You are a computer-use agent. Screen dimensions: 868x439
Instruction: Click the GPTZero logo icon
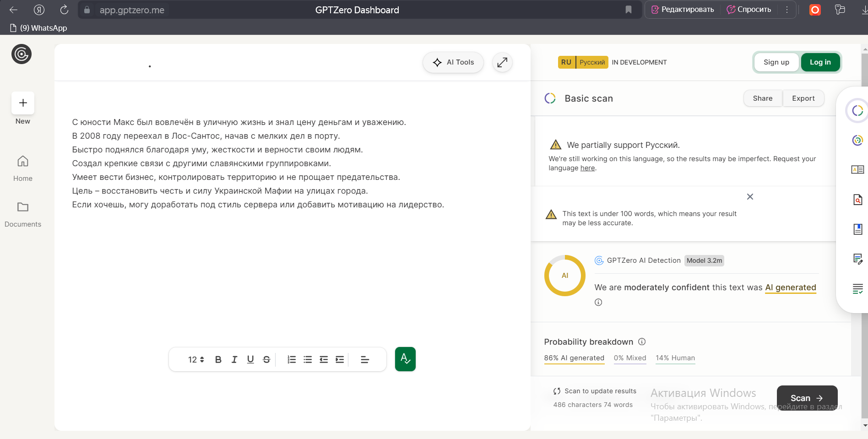pos(22,54)
